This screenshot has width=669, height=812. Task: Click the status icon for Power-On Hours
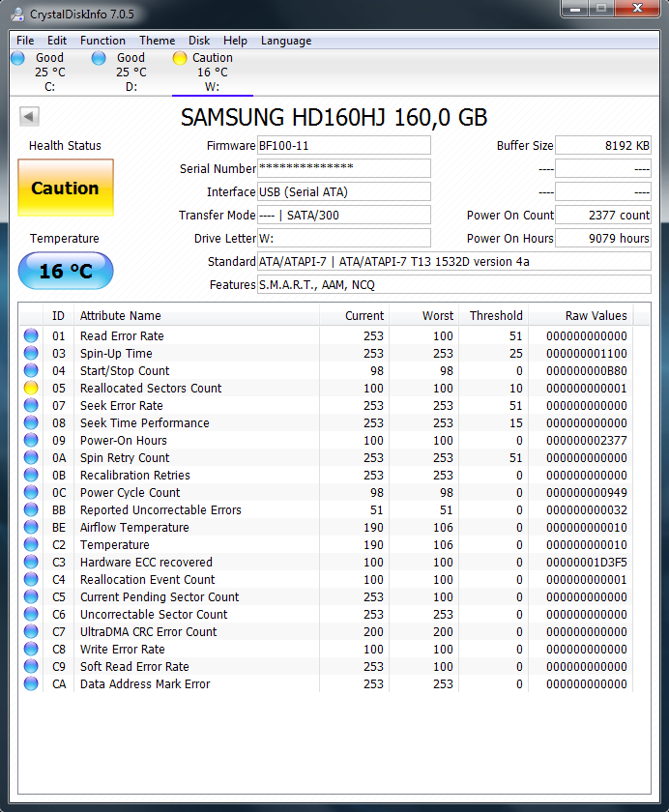click(x=31, y=440)
